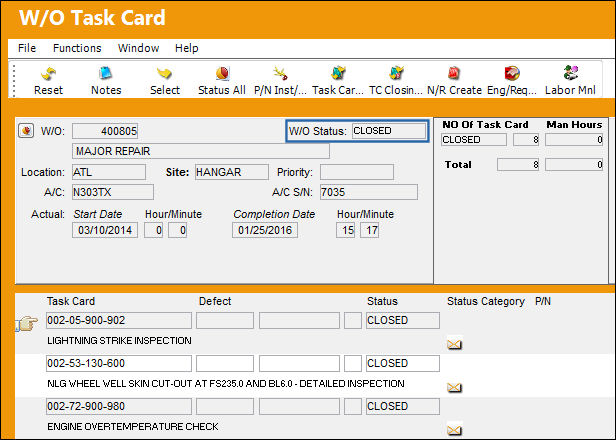Click the W/O Status field showing CLOSED
The height and width of the screenshot is (440, 616).
click(389, 131)
